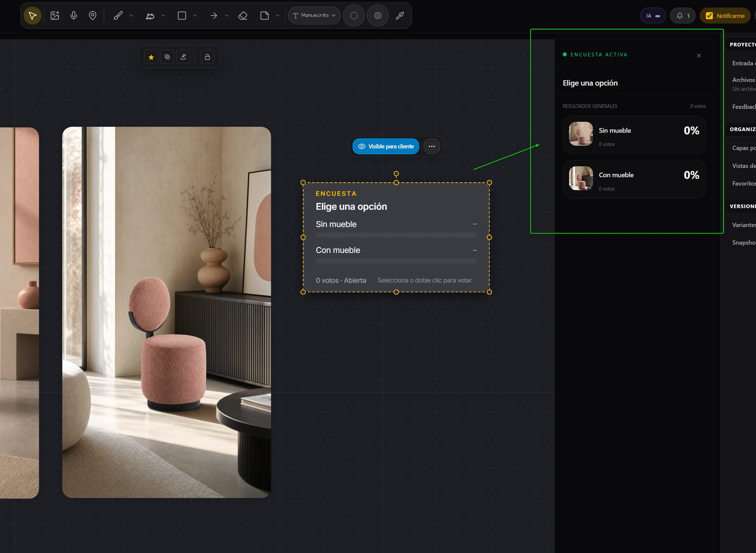The image size is (756, 553).
Task: Select the Con mueble poll option
Action: (x=338, y=250)
